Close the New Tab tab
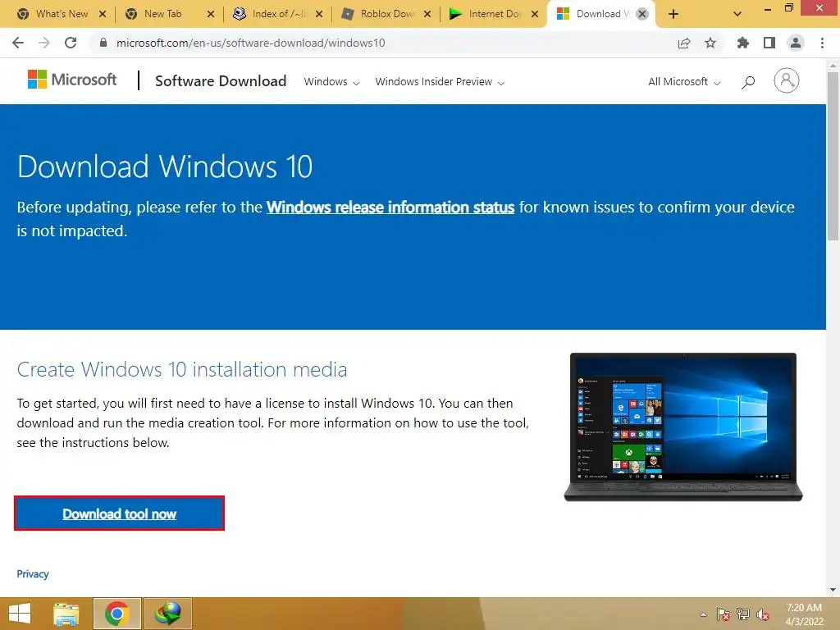840x630 pixels. pos(211,14)
